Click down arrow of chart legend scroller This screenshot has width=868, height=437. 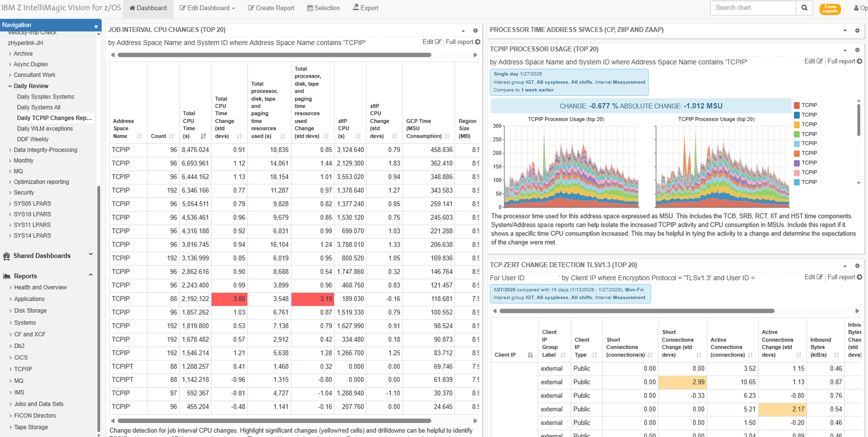pos(859,183)
